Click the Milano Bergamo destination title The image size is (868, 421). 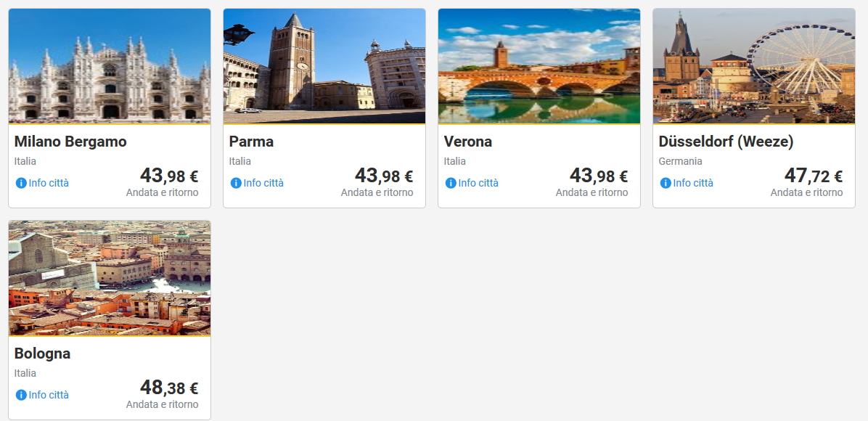tap(70, 142)
